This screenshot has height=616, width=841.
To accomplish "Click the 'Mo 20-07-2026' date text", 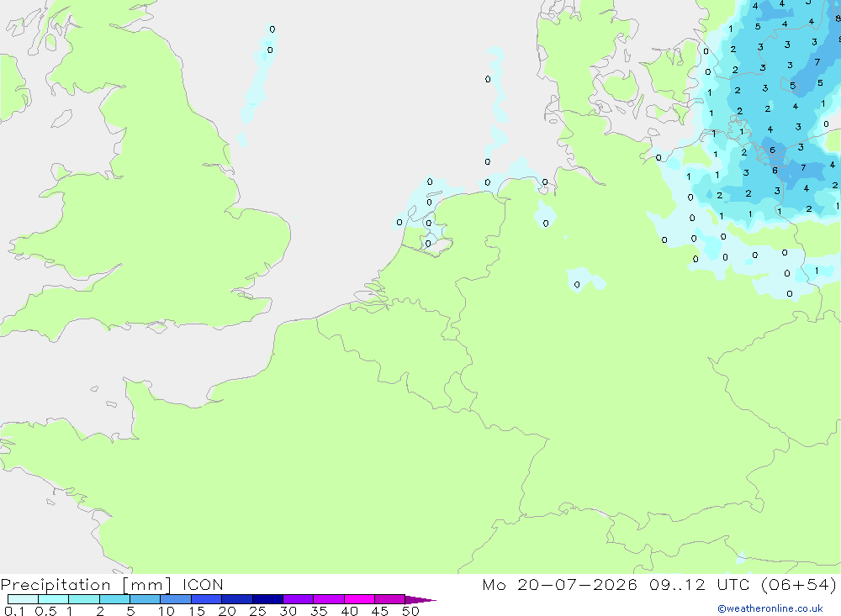I will [x=559, y=584].
